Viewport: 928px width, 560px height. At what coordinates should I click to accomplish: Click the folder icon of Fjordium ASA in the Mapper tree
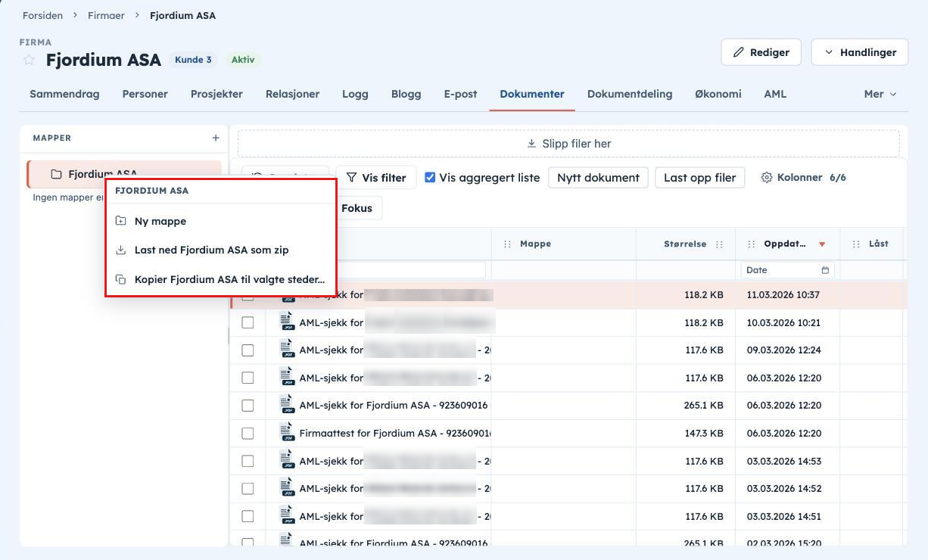tap(56, 174)
